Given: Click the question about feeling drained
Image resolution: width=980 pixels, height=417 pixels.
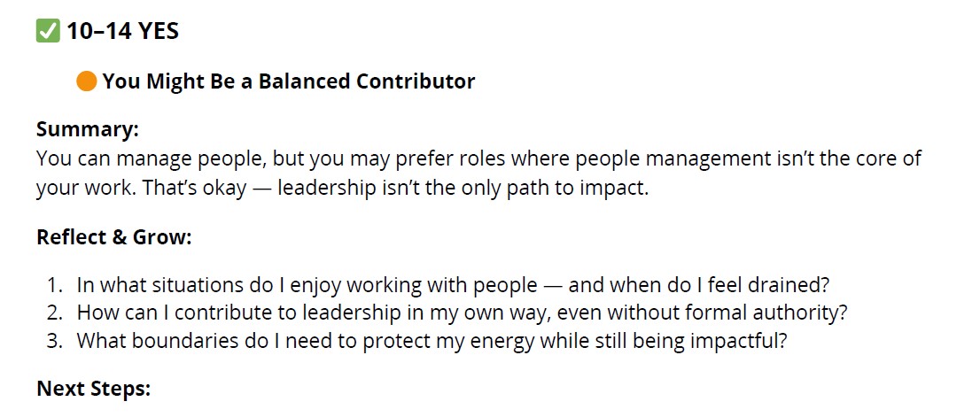Looking at the screenshot, I should pyautogui.click(x=453, y=285).
